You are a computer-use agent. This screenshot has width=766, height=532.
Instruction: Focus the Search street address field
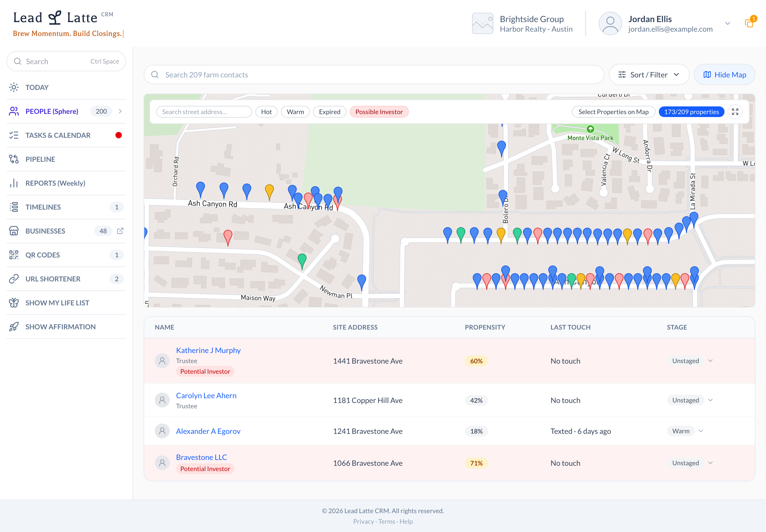click(204, 112)
